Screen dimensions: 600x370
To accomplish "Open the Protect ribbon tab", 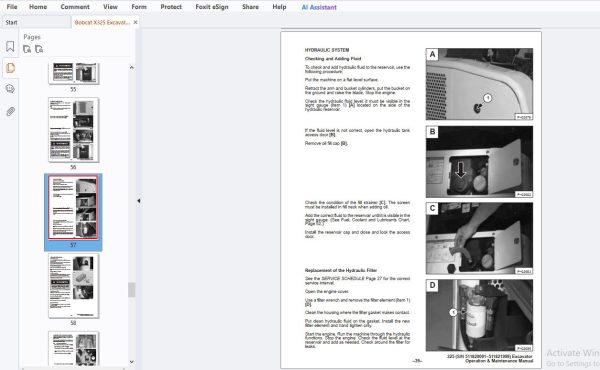I will click(171, 7).
